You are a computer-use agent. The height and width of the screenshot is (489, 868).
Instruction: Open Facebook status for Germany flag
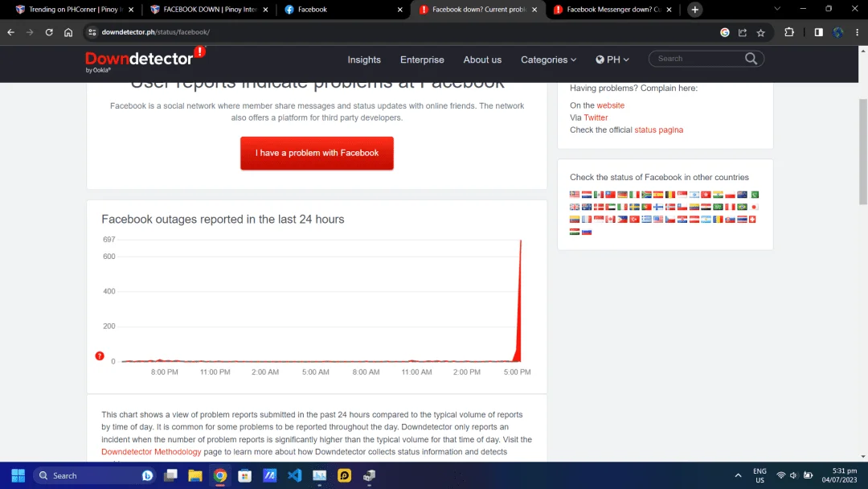(x=622, y=195)
